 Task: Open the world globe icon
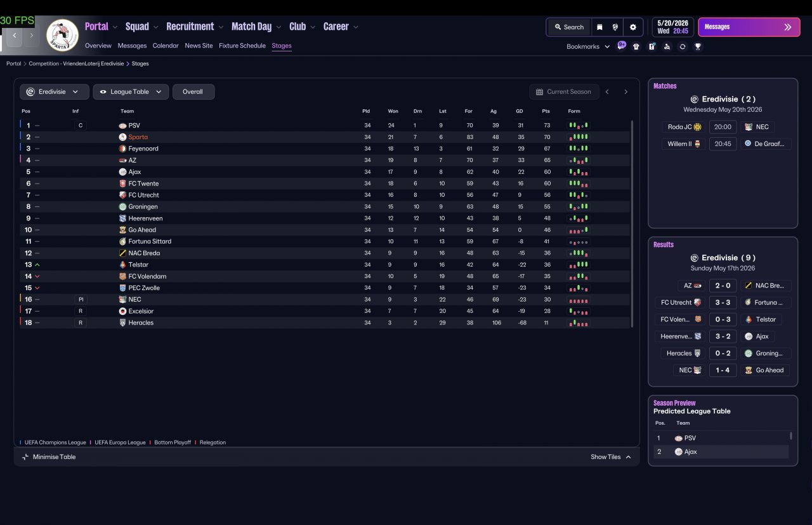pos(615,27)
